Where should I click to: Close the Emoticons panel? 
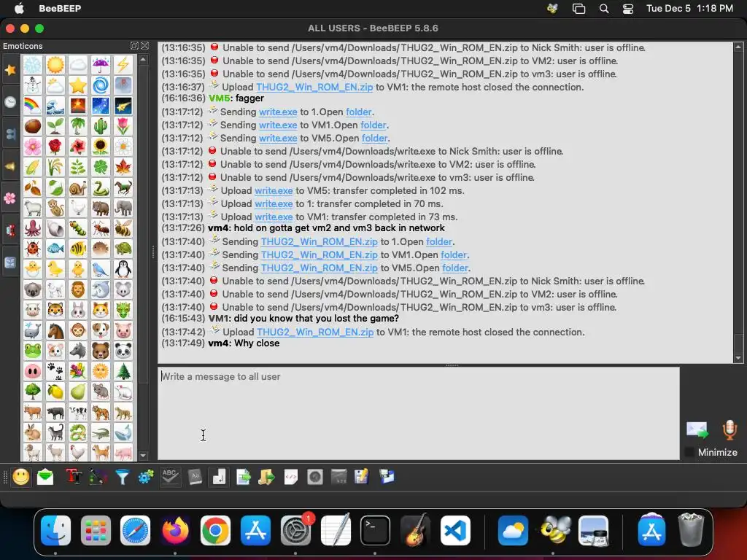pos(145,46)
